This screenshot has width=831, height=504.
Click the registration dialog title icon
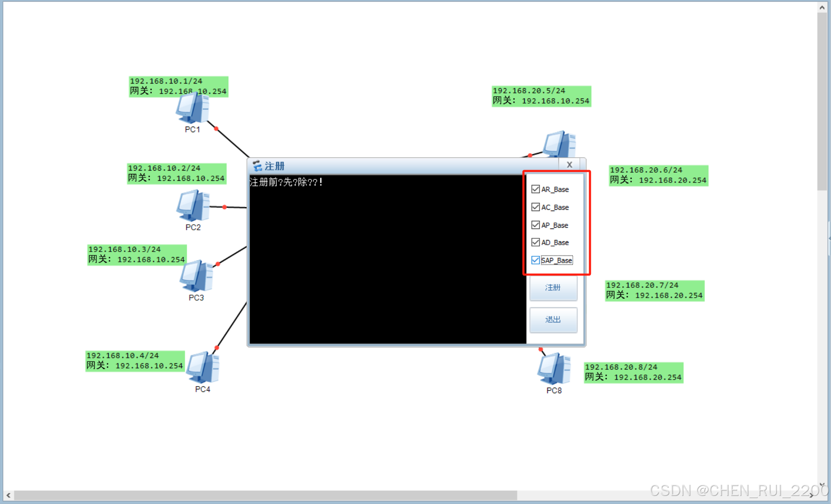(257, 166)
